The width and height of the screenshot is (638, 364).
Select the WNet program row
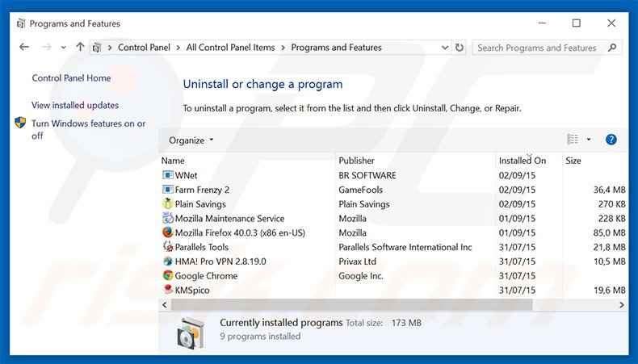click(394, 175)
